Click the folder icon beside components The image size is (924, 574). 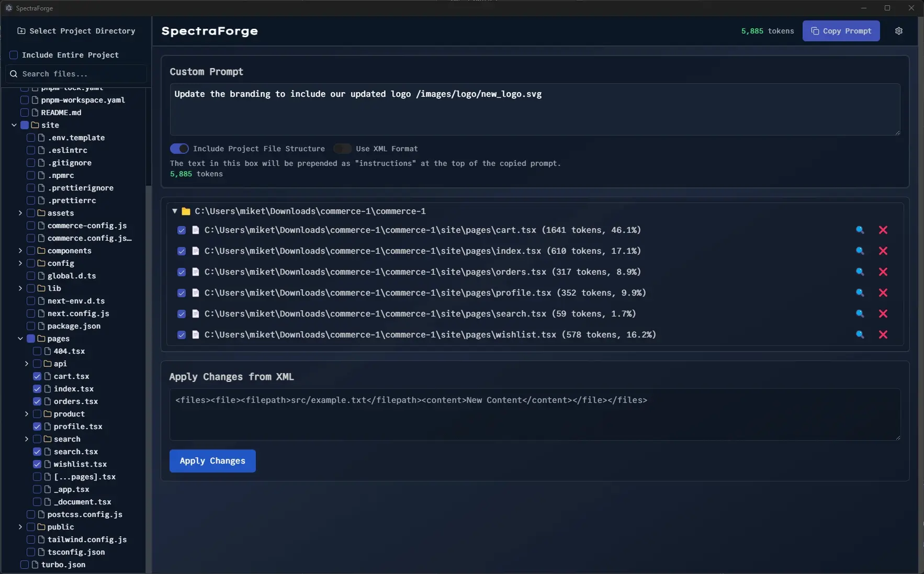41,251
